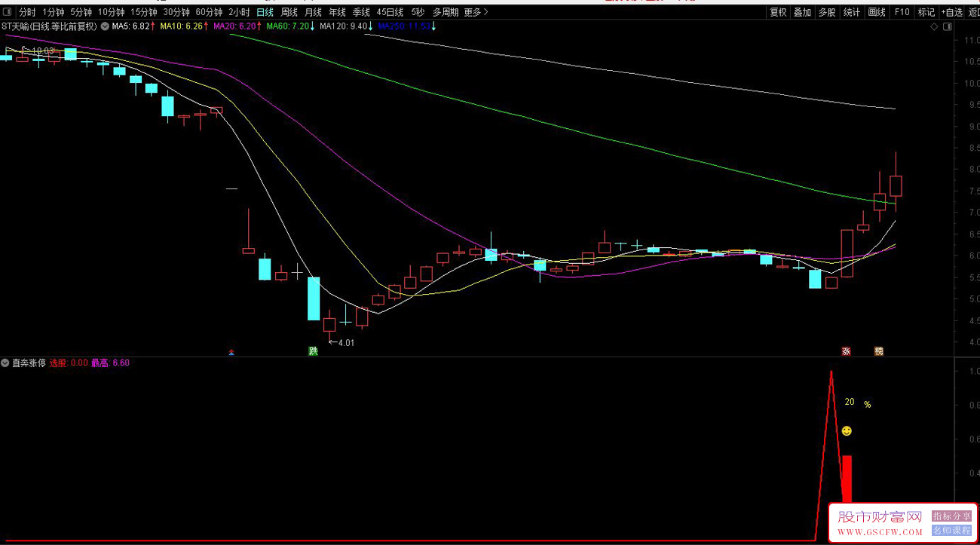Click the yellow smiley signal icon

point(847,431)
